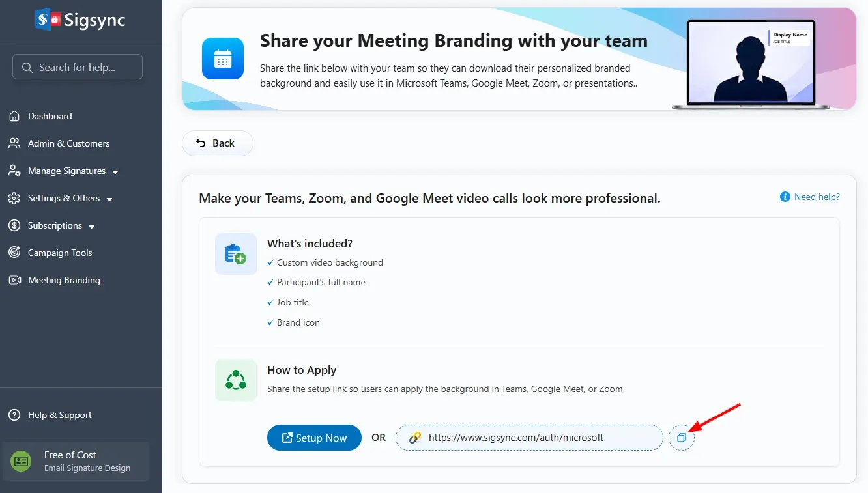868x493 pixels.
Task: Click the green Free of Cost badge icon
Action: (21, 461)
